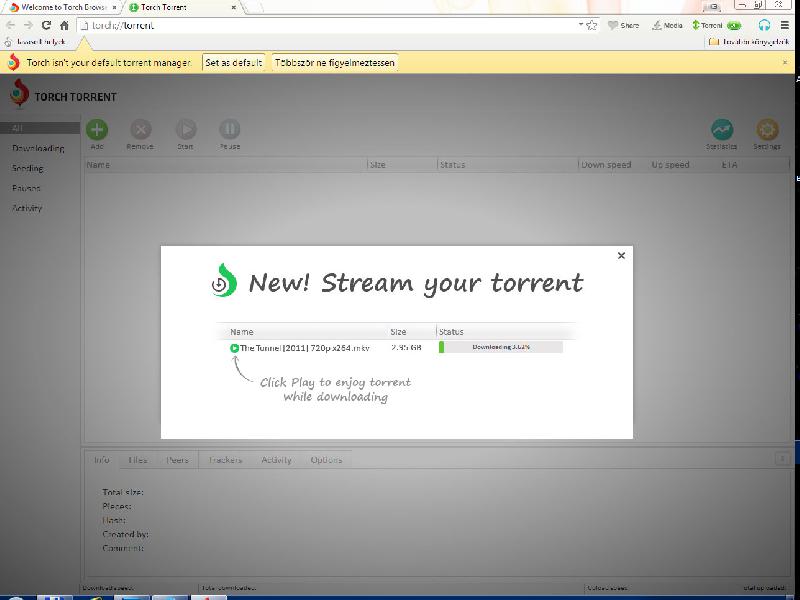Open the Statistics panel icon
800x600 pixels.
[x=722, y=130]
